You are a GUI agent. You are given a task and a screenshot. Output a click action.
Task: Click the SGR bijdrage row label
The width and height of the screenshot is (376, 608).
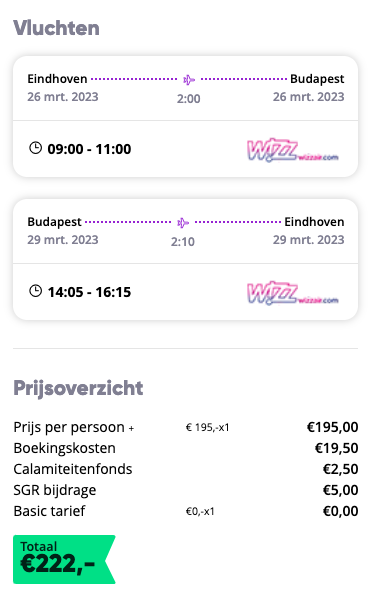point(55,491)
